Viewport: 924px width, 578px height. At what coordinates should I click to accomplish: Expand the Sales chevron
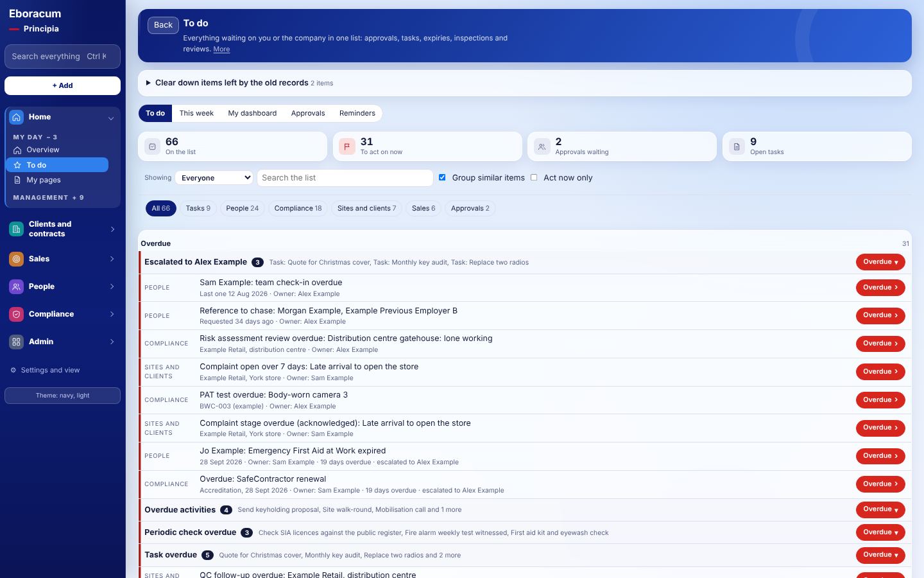pos(112,259)
